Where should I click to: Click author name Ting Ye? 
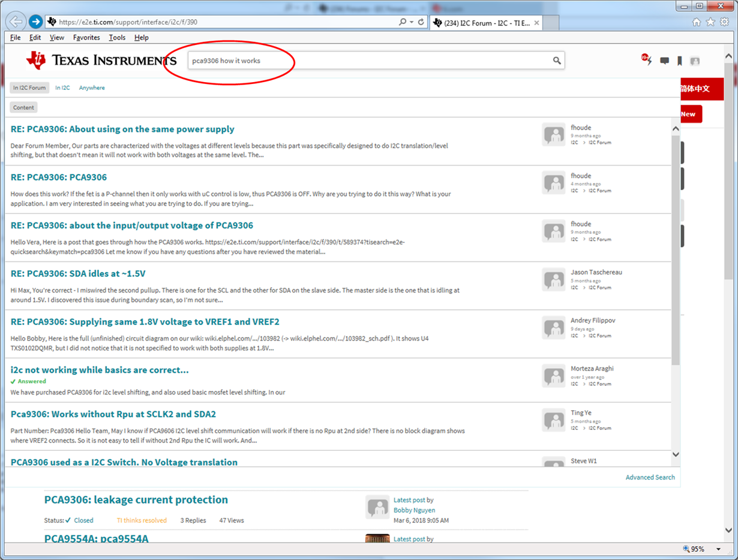click(x=581, y=413)
